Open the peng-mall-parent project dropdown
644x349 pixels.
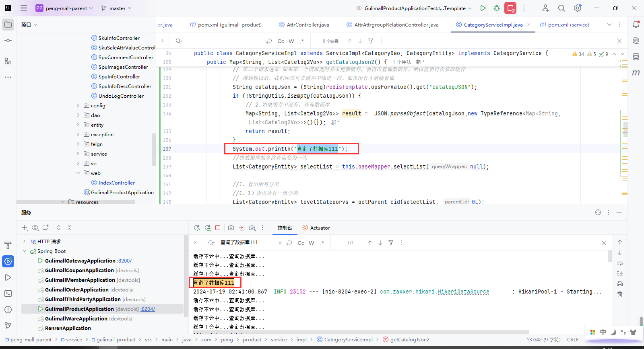click(64, 8)
